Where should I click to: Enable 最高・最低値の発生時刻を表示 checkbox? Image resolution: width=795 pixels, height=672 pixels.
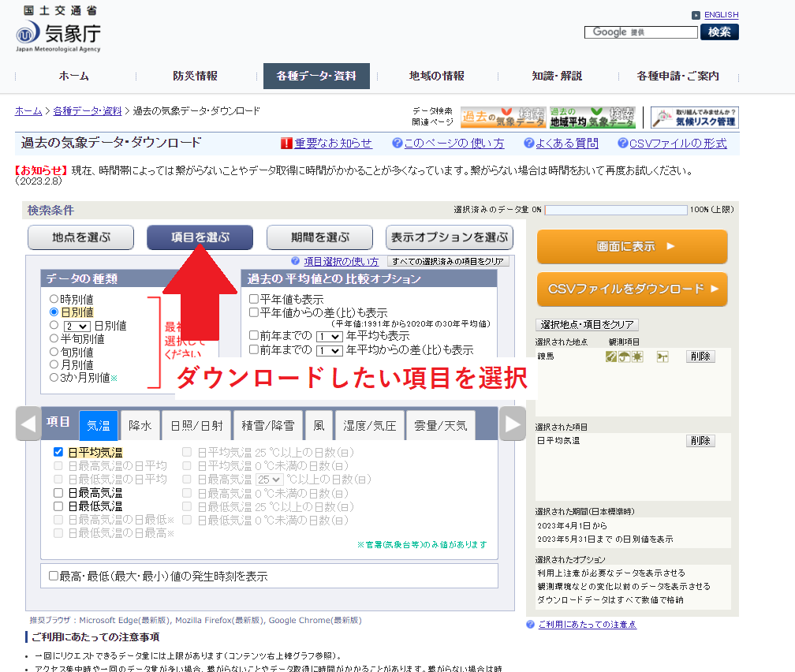(54, 576)
